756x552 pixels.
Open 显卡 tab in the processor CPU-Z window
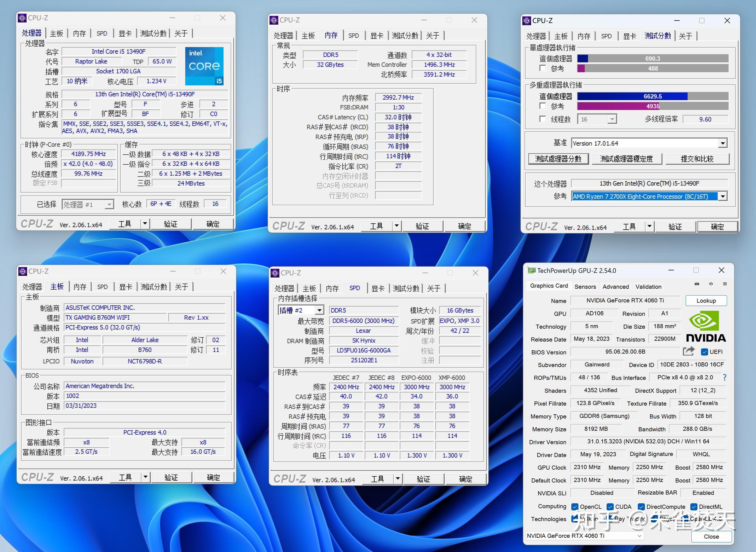coord(125,33)
